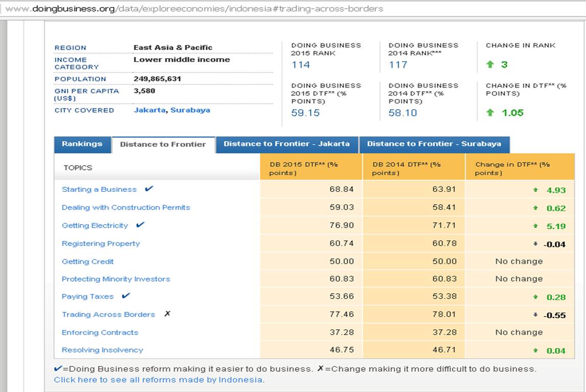Select the 2014 rank value 117
Viewport: 586px width, 392px height.
tap(398, 65)
